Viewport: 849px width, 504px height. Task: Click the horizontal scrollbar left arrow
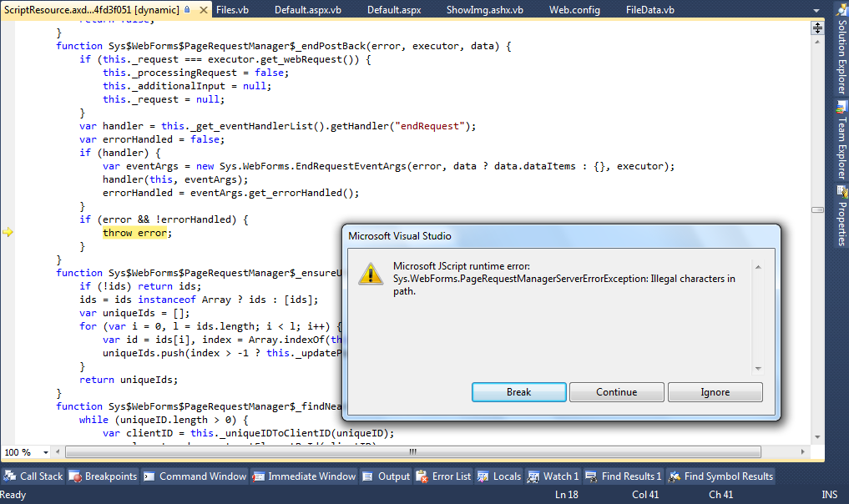point(58,451)
